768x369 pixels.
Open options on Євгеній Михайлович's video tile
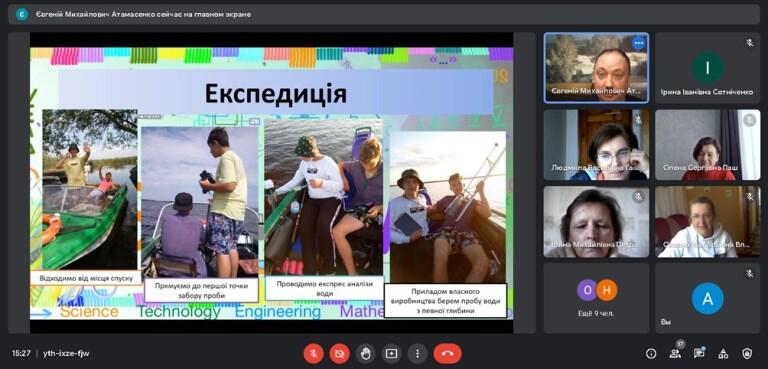pyautogui.click(x=638, y=43)
